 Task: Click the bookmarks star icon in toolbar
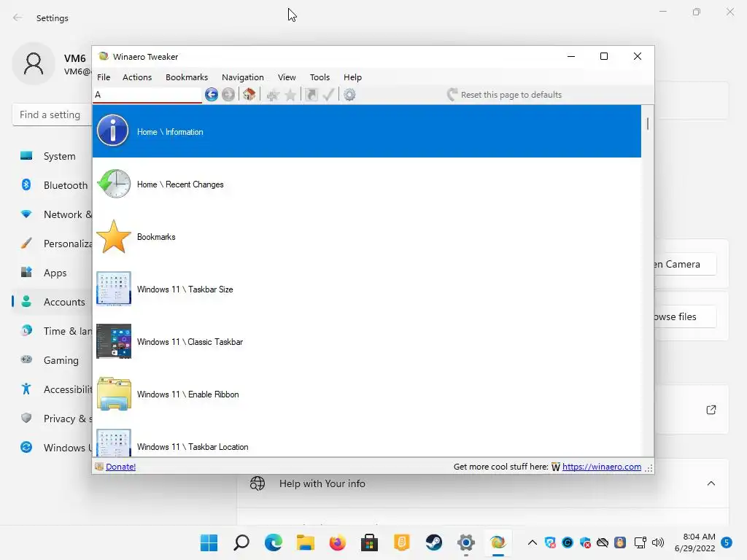(290, 95)
